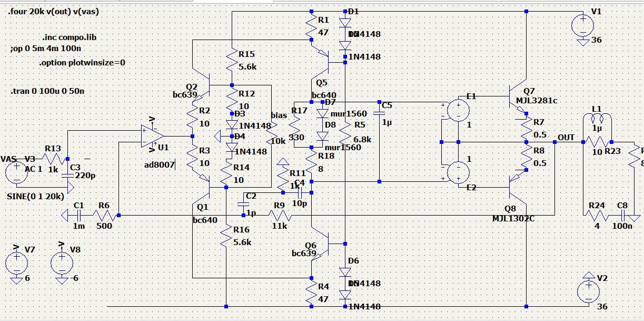Click the R13 input resistor symbol
Image resolution: width=644 pixels, height=321 pixels.
pyautogui.click(x=53, y=158)
